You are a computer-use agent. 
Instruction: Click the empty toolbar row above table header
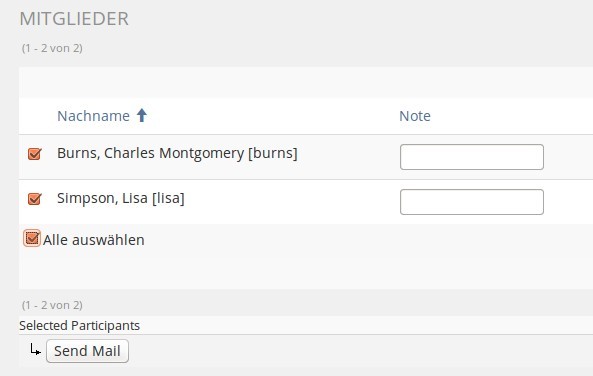[x=306, y=82]
